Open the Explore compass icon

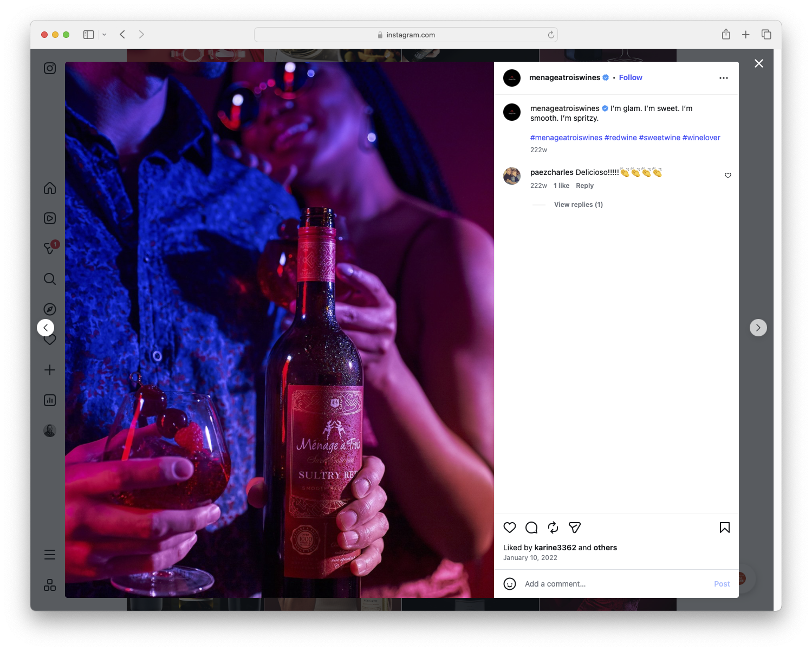click(x=49, y=309)
